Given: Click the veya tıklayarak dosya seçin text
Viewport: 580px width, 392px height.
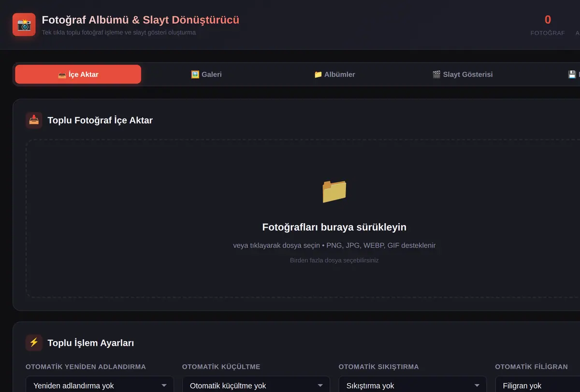Looking at the screenshot, I should pyautogui.click(x=276, y=246).
